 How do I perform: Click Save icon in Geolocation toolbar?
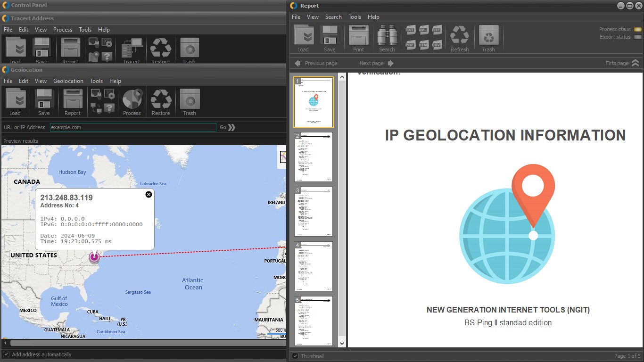point(44,99)
